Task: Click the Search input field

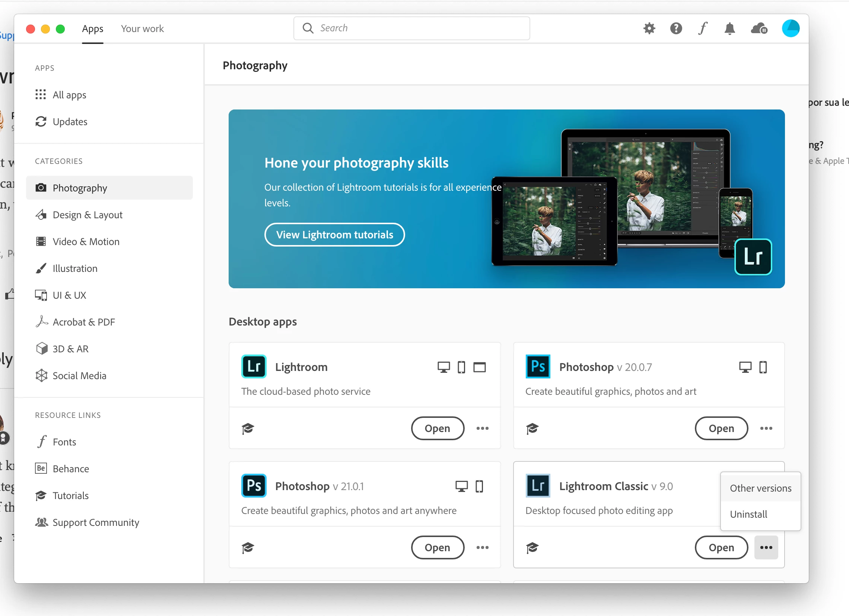Action: pyautogui.click(x=412, y=28)
